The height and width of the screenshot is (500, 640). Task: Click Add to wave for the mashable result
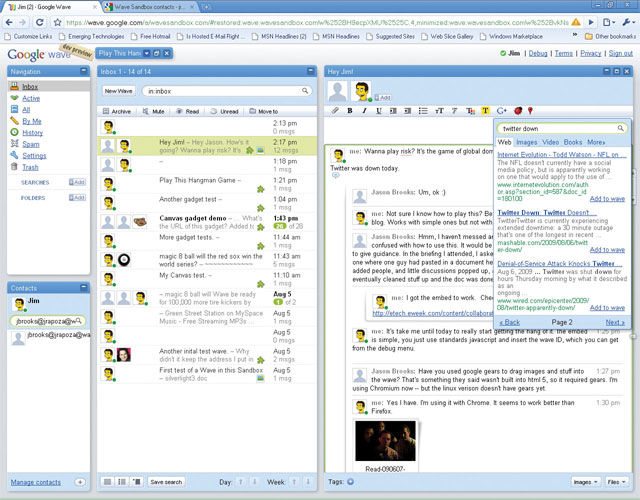[x=607, y=249]
